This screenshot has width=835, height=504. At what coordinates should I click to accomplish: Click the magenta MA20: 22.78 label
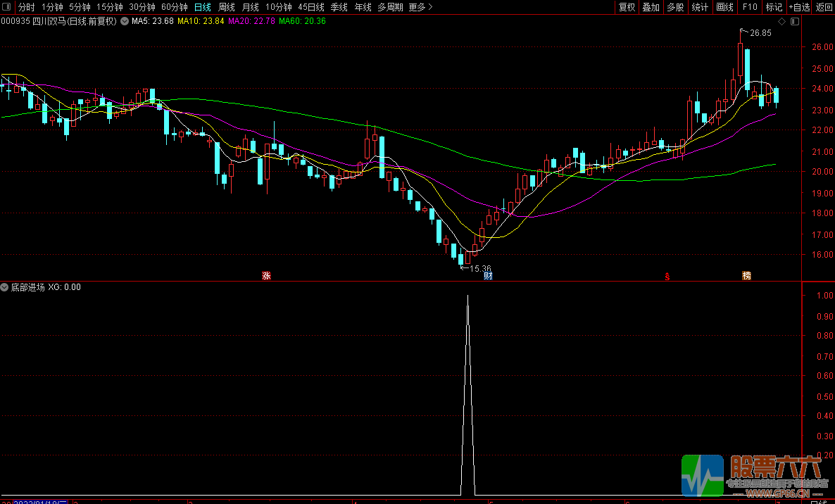[x=251, y=21]
